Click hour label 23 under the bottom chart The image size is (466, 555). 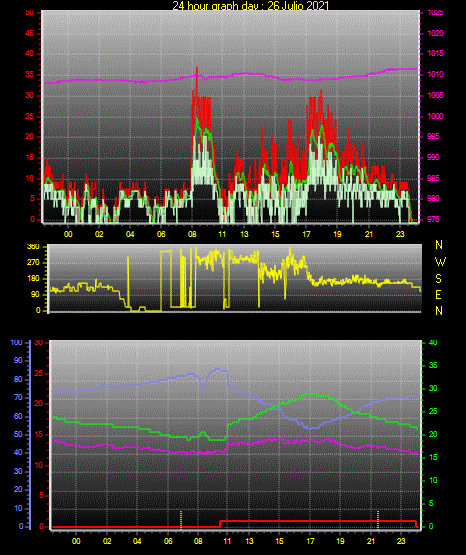click(401, 541)
